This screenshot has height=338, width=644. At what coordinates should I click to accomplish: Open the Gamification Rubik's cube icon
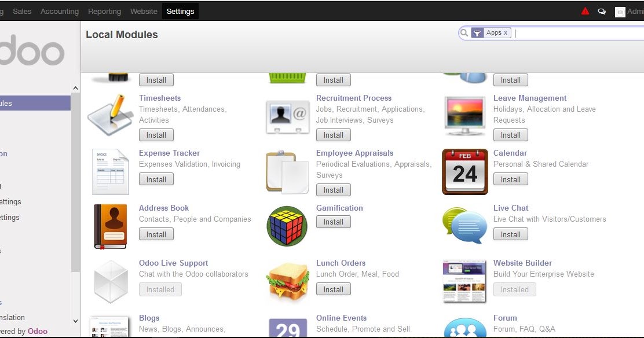[x=287, y=226]
